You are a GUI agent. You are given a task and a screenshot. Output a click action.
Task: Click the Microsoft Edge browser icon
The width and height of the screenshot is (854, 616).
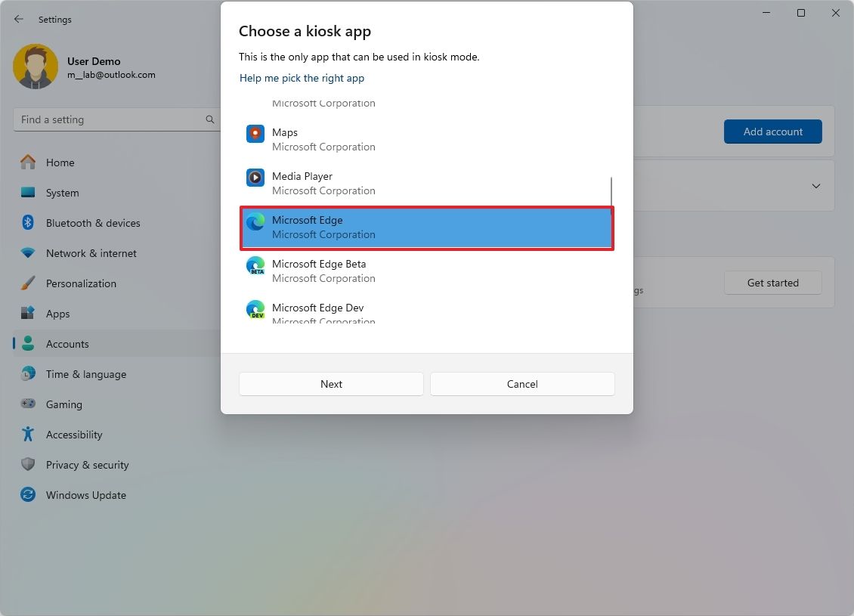(x=255, y=221)
